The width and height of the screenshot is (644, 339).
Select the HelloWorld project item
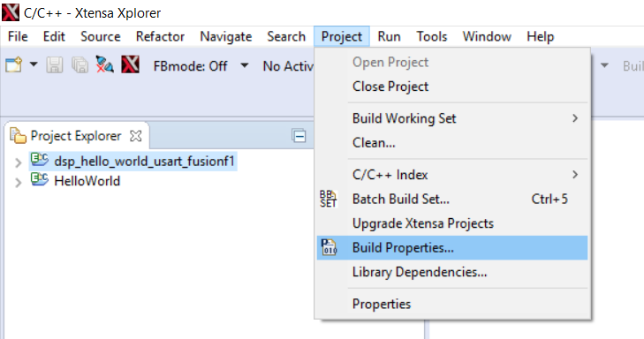coord(87,181)
